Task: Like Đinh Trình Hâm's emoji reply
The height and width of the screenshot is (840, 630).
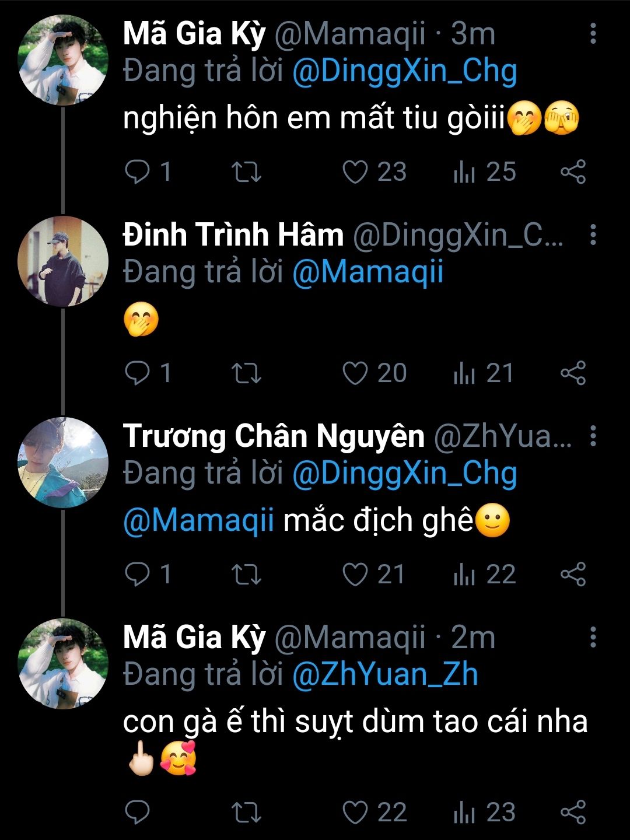Action: click(x=355, y=373)
